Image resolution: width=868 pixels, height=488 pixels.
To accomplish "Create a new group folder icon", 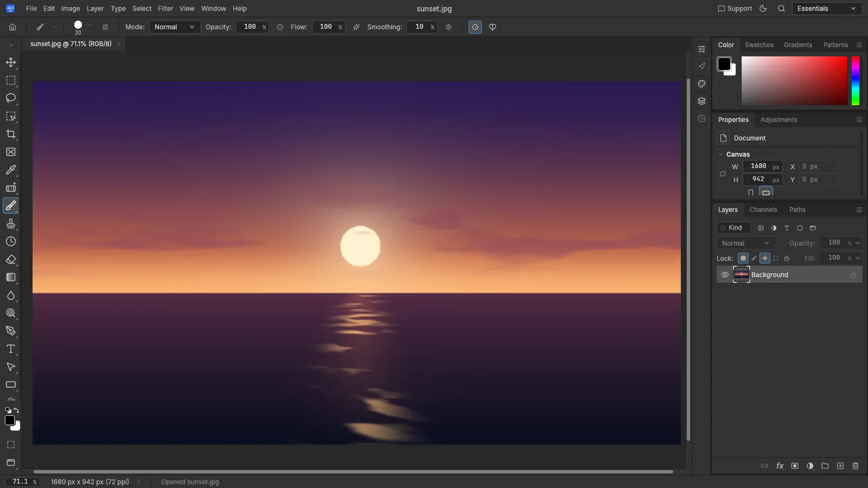I will point(825,466).
